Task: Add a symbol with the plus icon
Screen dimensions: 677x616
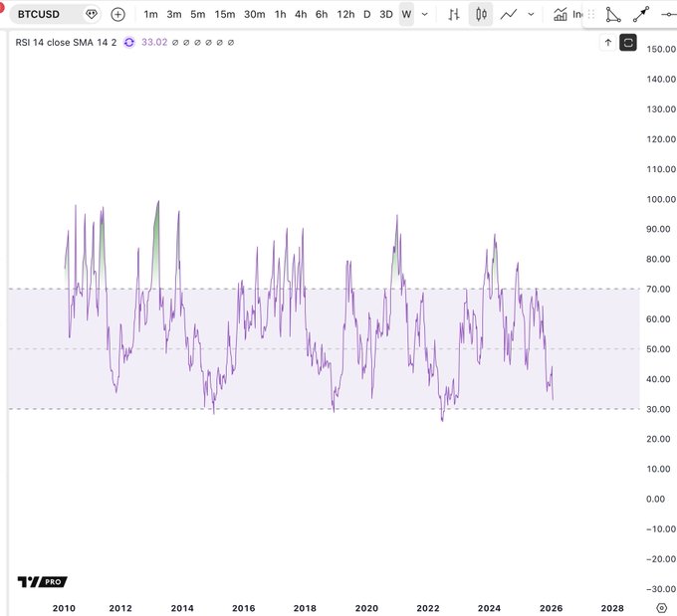Action: point(118,14)
